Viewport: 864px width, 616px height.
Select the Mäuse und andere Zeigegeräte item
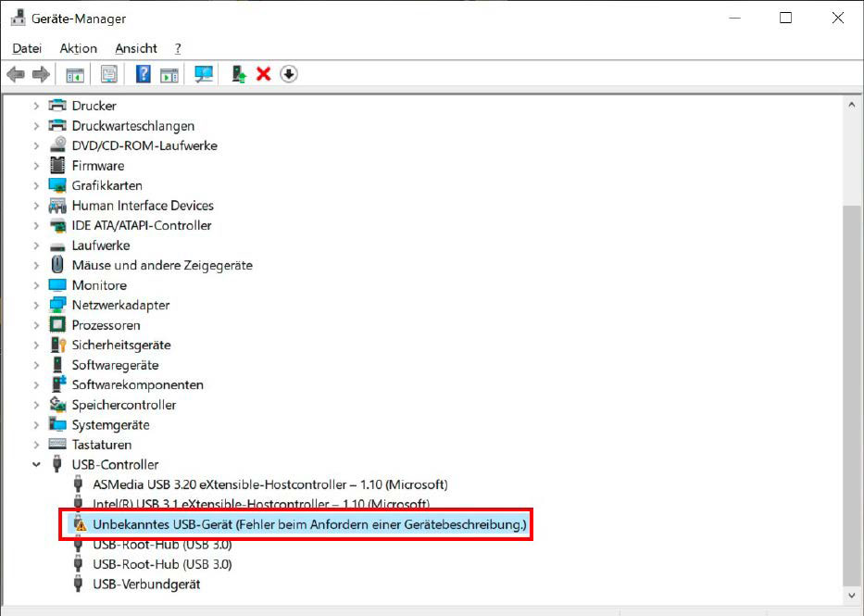click(x=161, y=265)
